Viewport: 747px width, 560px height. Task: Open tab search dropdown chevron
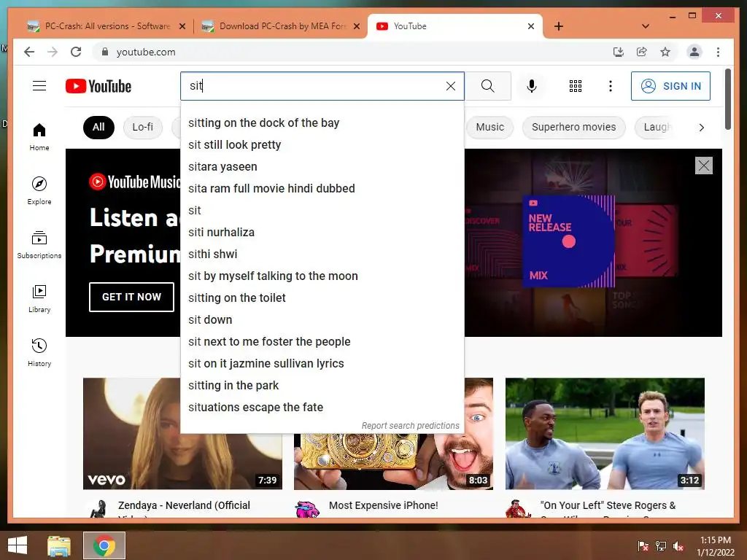[x=646, y=26]
